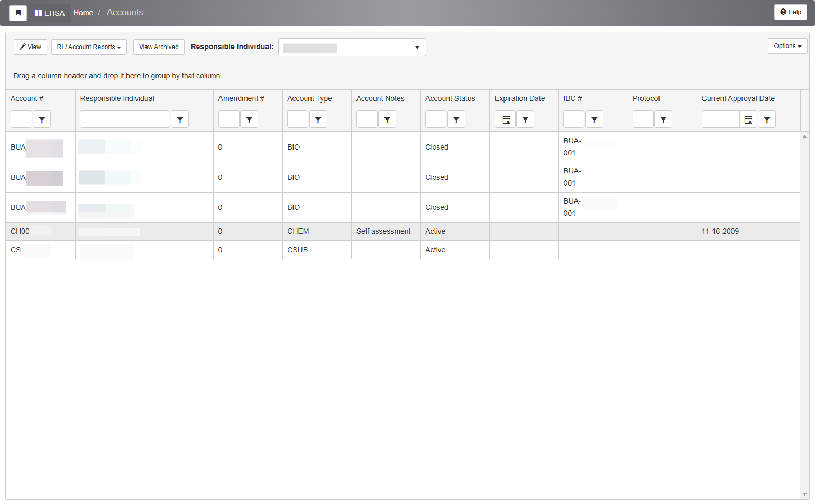Viewport: 815px width, 504px height.
Task: Open the Current Approval Date calendar picker
Action: (748, 120)
